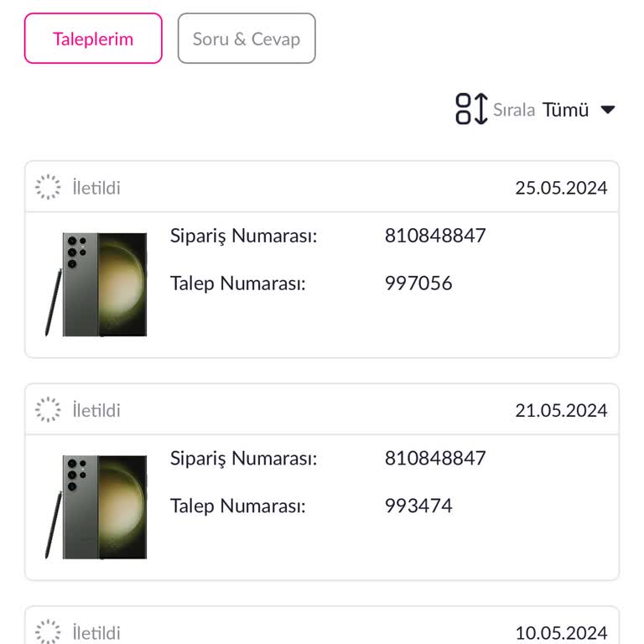Open the Tümü sort selection
This screenshot has height=644, width=644.
(566, 110)
